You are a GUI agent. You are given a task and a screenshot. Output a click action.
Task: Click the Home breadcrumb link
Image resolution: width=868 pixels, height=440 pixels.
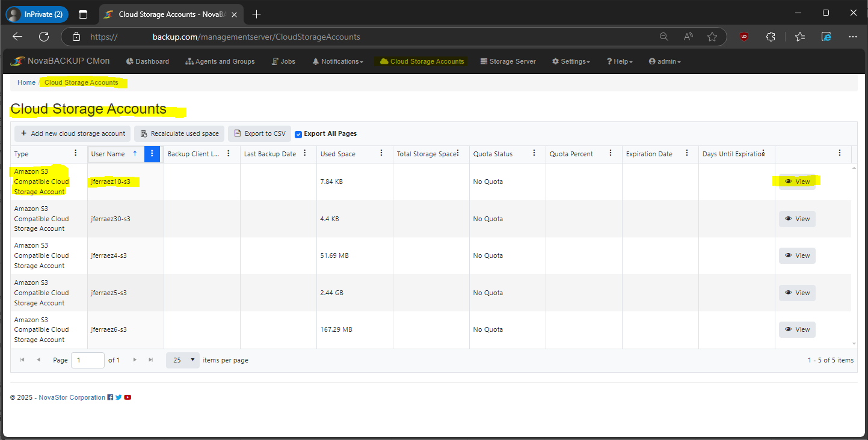click(x=26, y=82)
